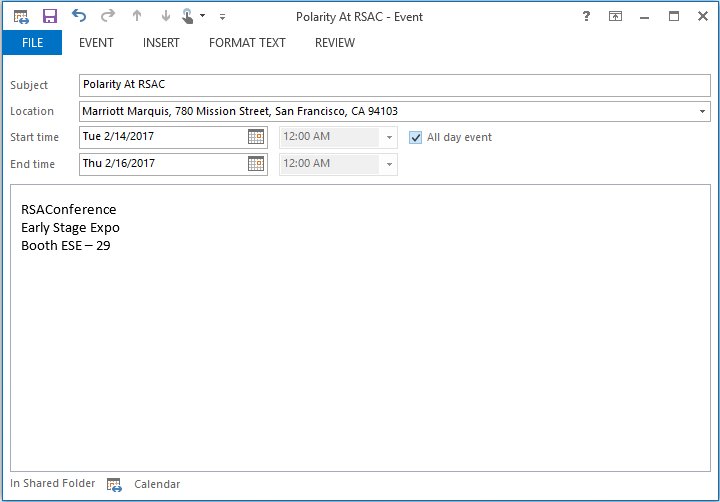Open the FILE tab
Screen dimensions: 720x502
[x=32, y=43]
